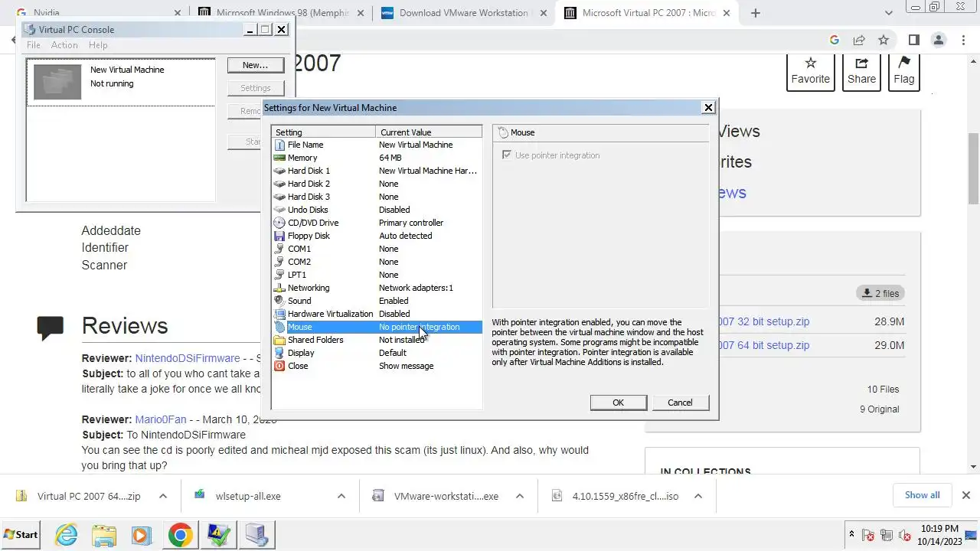Click Current Value column header
Viewport: 980px width, 551px height.
(x=430, y=132)
